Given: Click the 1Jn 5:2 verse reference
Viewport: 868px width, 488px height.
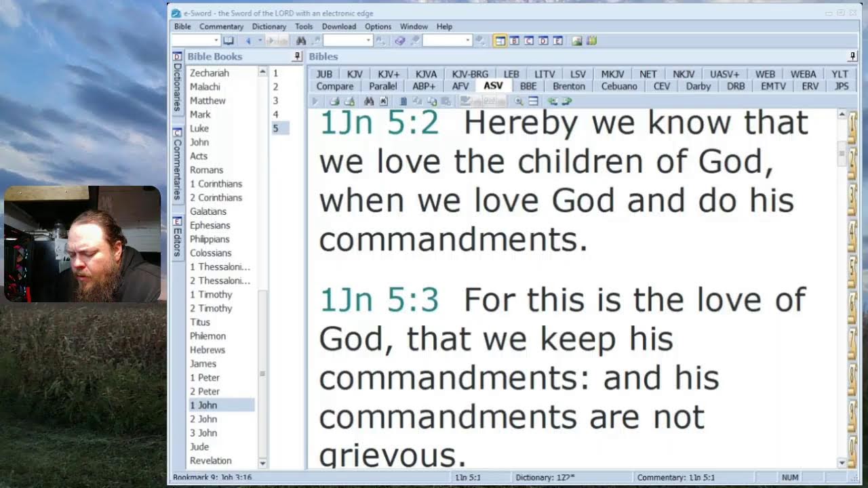Looking at the screenshot, I should [x=379, y=123].
